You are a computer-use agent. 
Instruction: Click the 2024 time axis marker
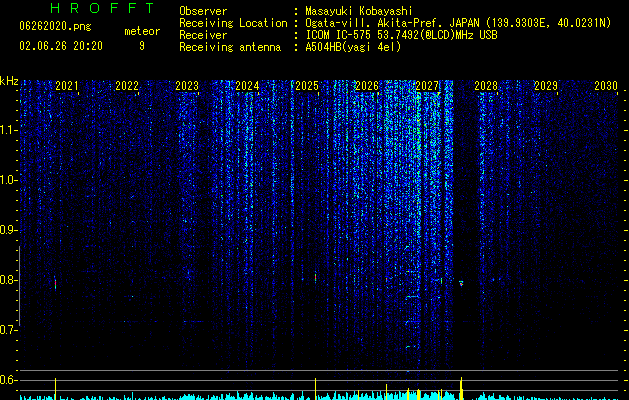(x=247, y=86)
